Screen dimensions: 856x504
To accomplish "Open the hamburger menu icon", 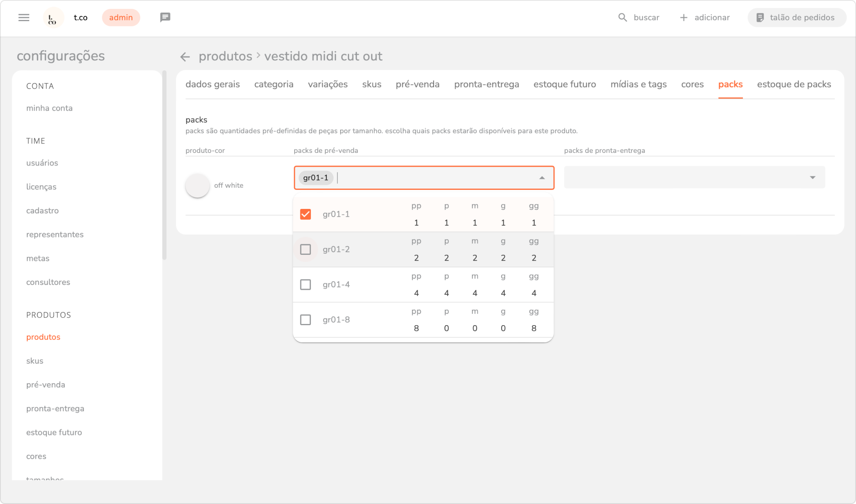I will tap(24, 17).
